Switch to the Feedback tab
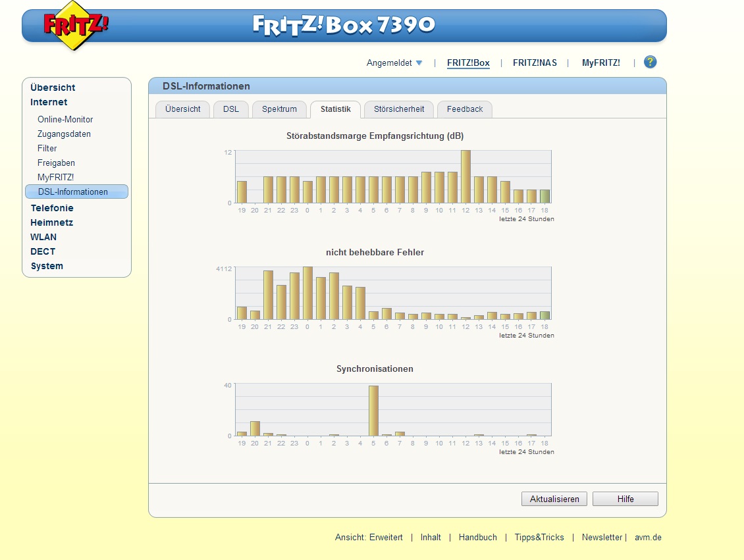This screenshot has width=744, height=560. coord(465,109)
